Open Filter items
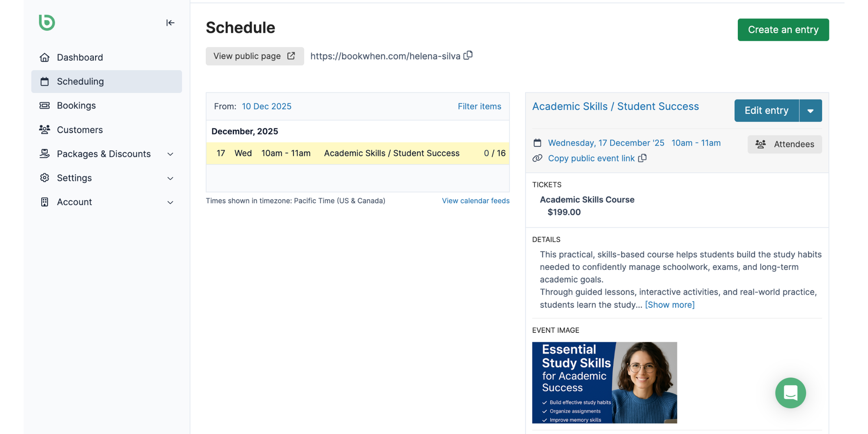This screenshot has width=868, height=434. [479, 106]
